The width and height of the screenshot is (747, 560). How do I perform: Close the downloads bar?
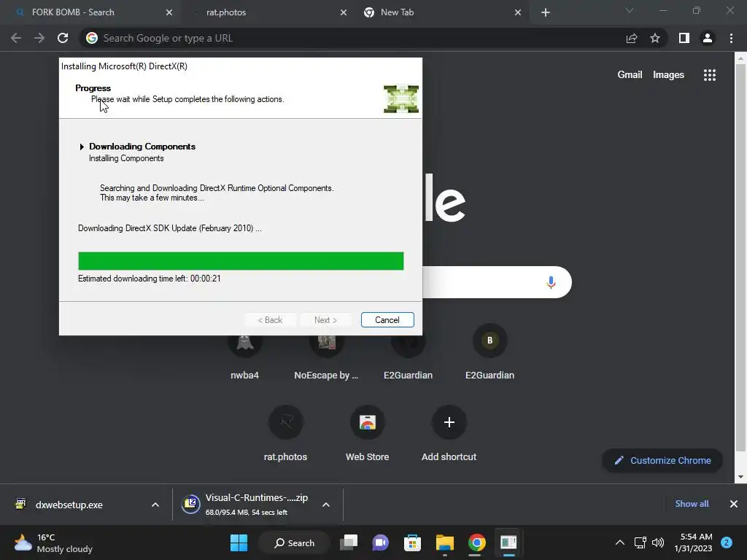pyautogui.click(x=734, y=504)
